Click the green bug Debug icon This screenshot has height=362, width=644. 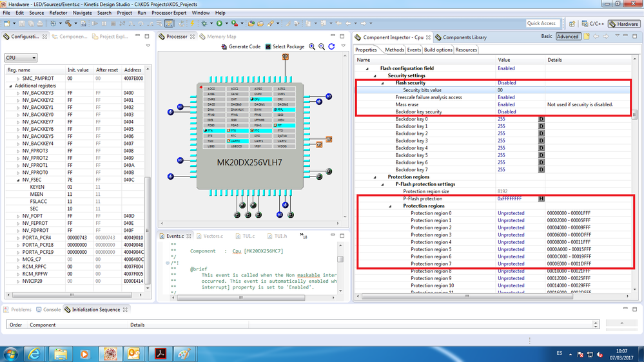pyautogui.click(x=204, y=24)
